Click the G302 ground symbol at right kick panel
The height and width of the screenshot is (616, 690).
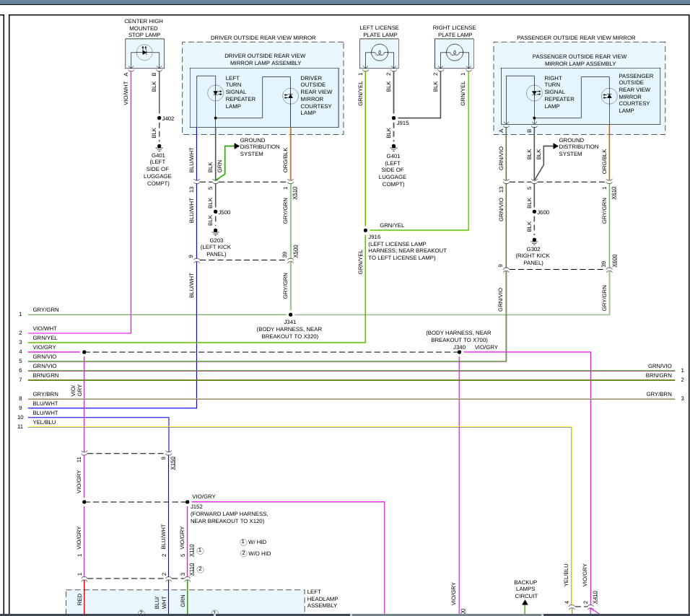(x=534, y=242)
